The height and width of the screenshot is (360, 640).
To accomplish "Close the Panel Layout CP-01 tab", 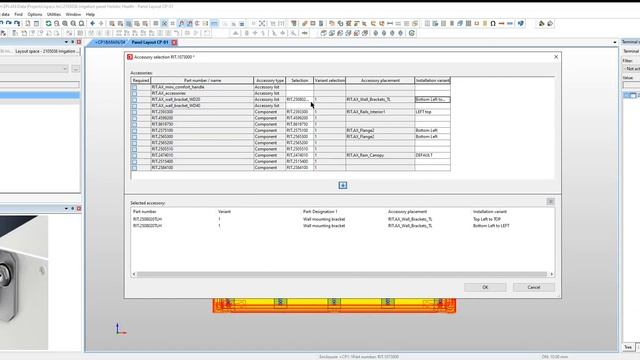I will pyautogui.click(x=174, y=42).
